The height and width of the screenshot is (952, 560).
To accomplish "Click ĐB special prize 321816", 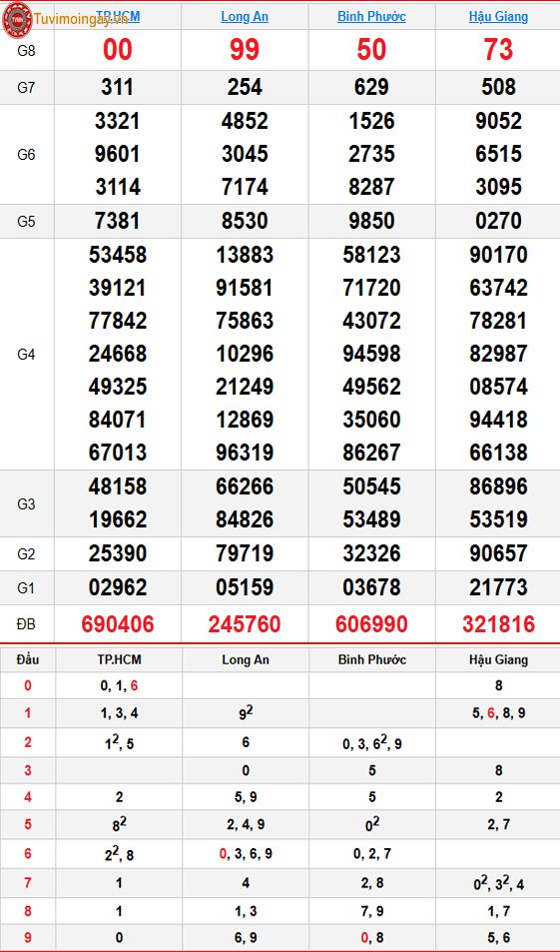I will point(498,624).
